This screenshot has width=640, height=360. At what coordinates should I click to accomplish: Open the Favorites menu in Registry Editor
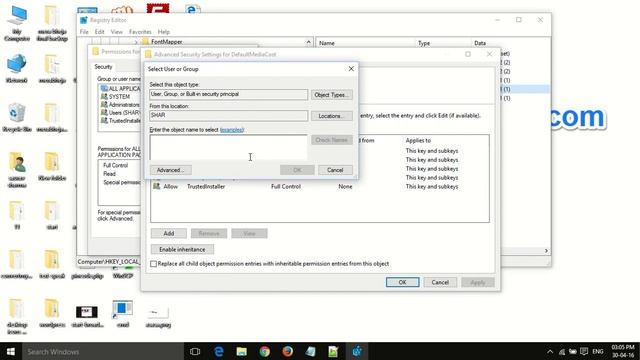coord(140,32)
